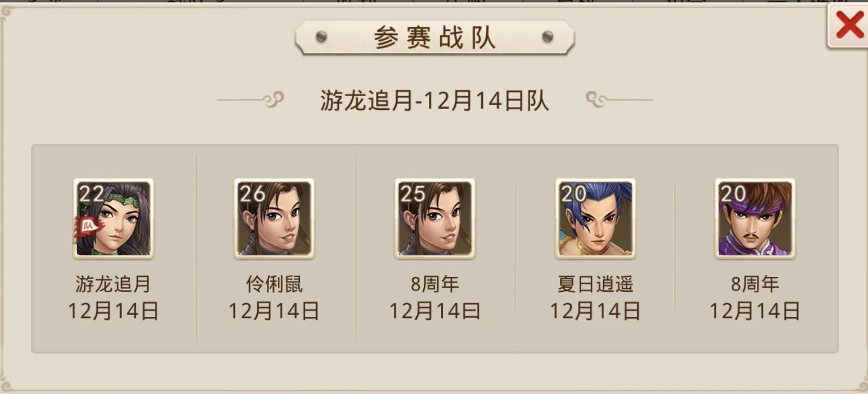Select the team name 游龙追月-12月14日队
Screen dimensions: 868x394
(x=435, y=101)
